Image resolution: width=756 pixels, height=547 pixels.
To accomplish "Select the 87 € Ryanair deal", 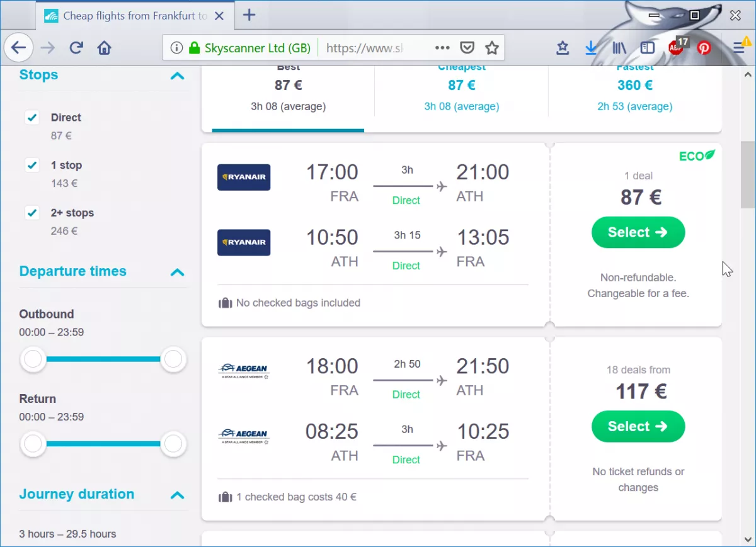I will click(x=638, y=232).
